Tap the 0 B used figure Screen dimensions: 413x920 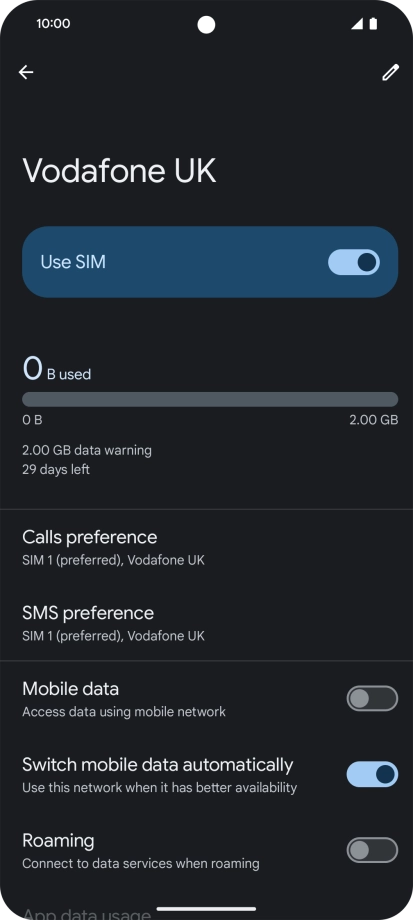click(x=56, y=369)
